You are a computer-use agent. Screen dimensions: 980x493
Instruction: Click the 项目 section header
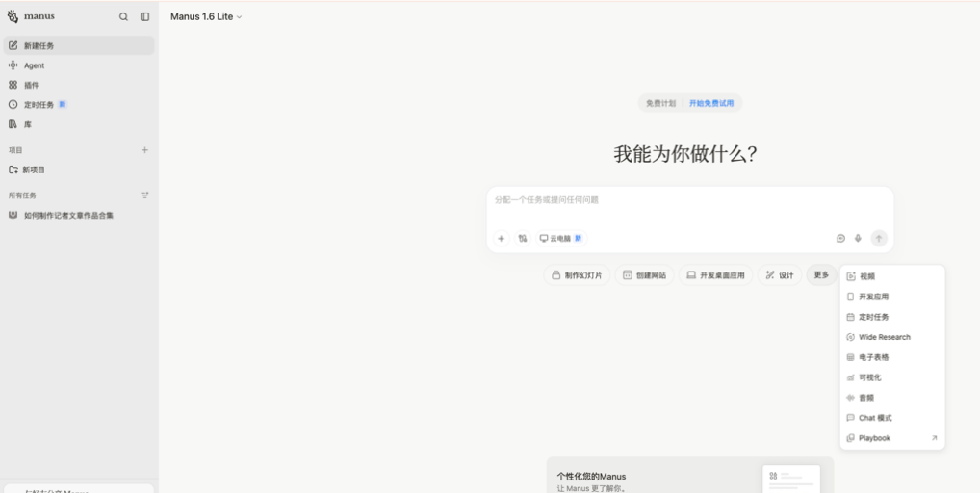click(15, 150)
